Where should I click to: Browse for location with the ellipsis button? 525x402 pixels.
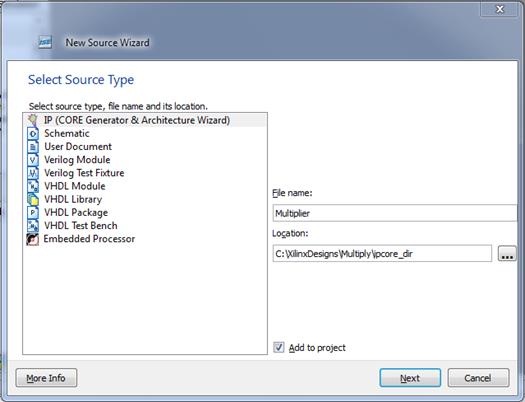507,253
